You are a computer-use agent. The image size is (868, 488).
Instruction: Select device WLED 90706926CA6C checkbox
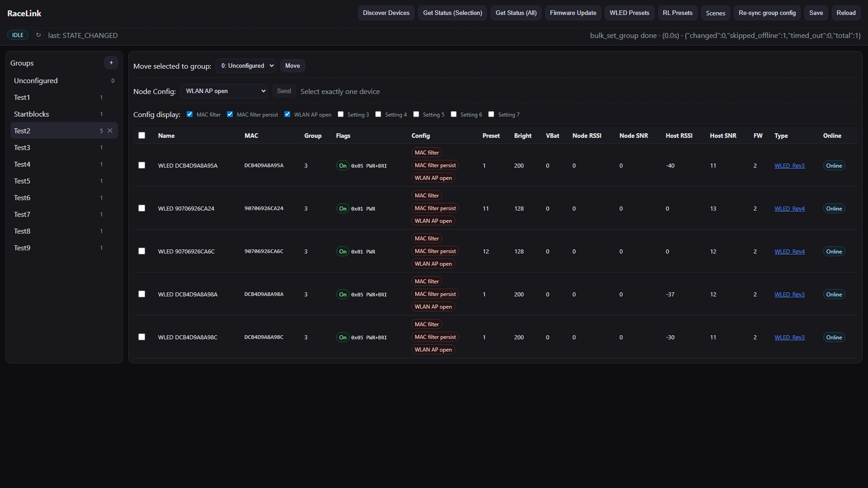pyautogui.click(x=142, y=251)
